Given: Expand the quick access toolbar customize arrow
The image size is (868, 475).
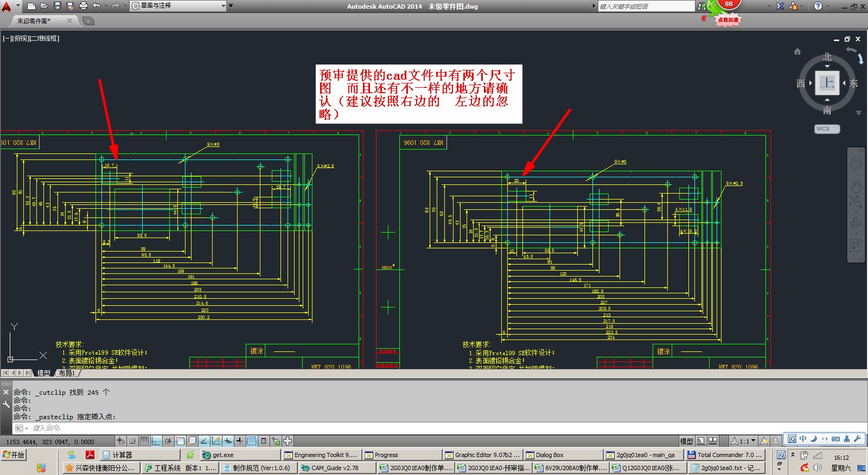Looking at the screenshot, I should point(231,6).
